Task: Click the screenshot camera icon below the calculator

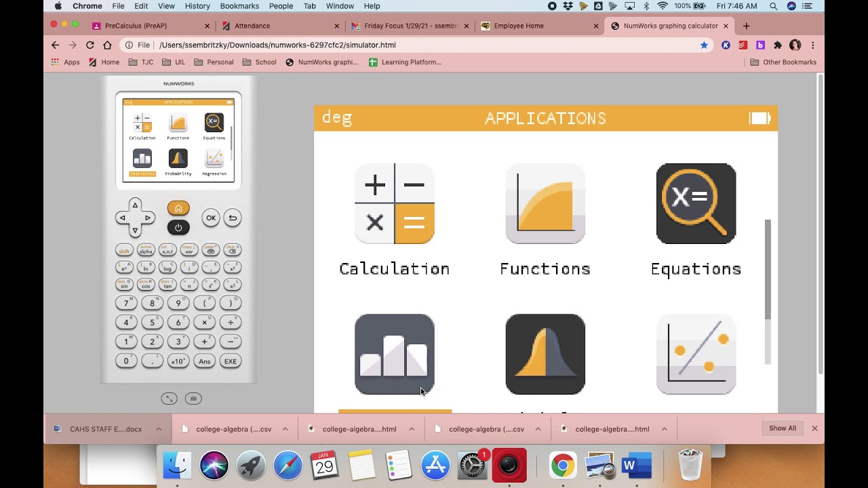Action: click(x=193, y=399)
